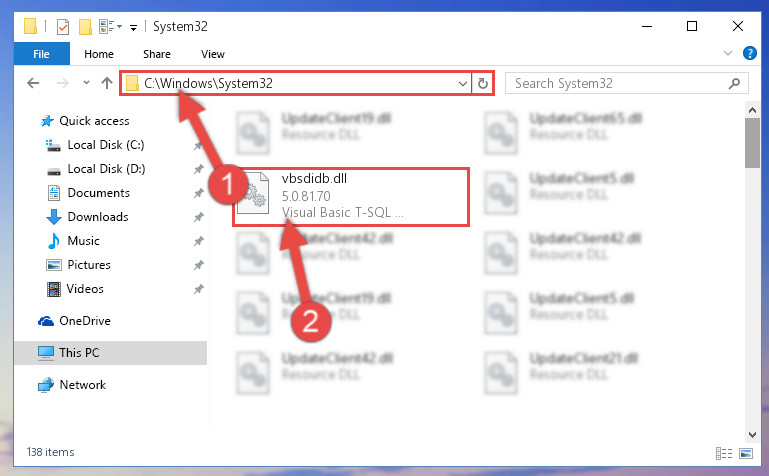Refresh the System32 folder view
The image size is (769, 476).
point(483,83)
